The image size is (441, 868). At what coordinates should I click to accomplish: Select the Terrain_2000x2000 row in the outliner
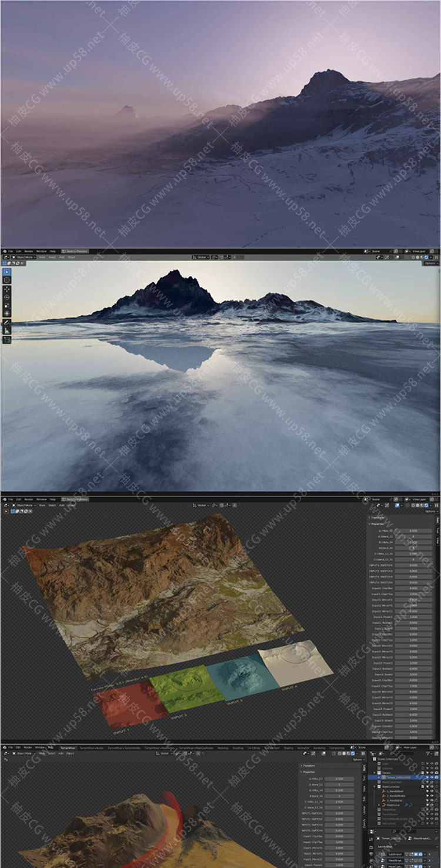tap(405, 777)
